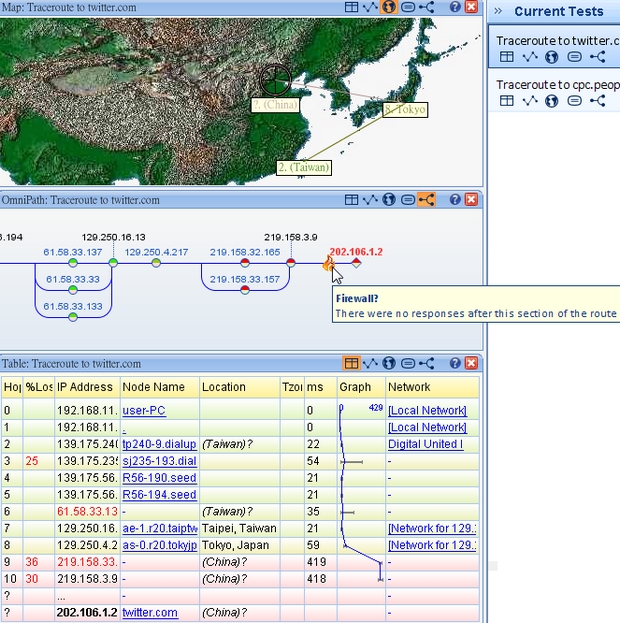Open graph view from Map panel title bar

point(370,7)
